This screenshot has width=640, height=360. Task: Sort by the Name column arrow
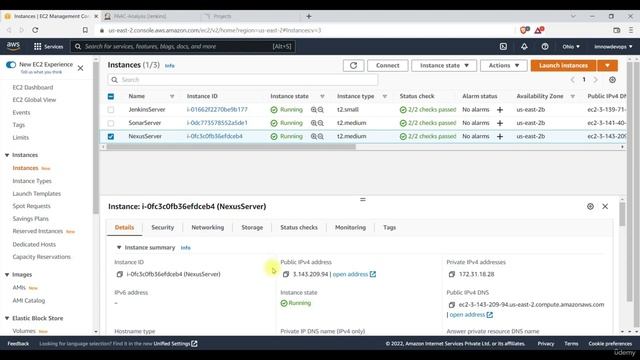point(172,97)
